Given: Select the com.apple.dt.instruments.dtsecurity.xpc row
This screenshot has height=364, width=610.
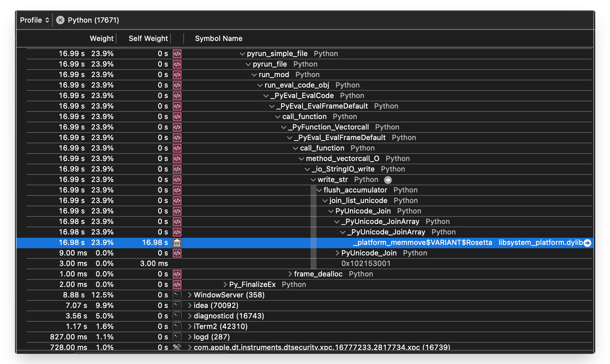Looking at the screenshot, I should pos(305,347).
